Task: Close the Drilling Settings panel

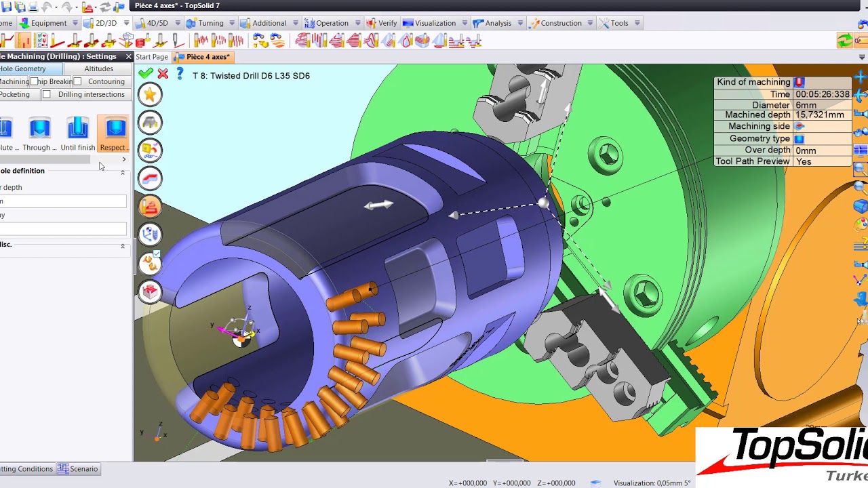Action: coord(128,56)
